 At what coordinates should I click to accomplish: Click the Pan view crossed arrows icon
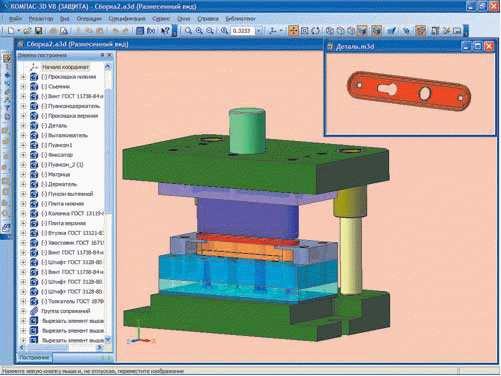[x=293, y=31]
